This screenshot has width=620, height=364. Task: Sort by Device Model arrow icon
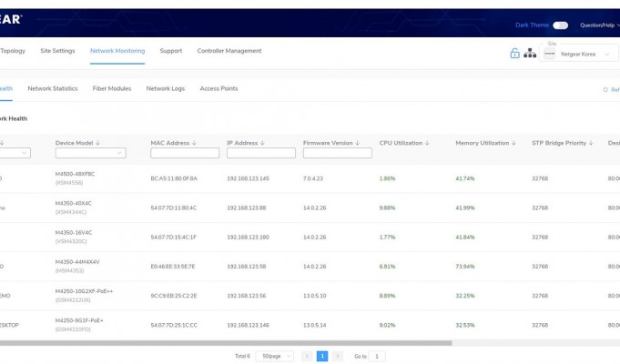97,143
